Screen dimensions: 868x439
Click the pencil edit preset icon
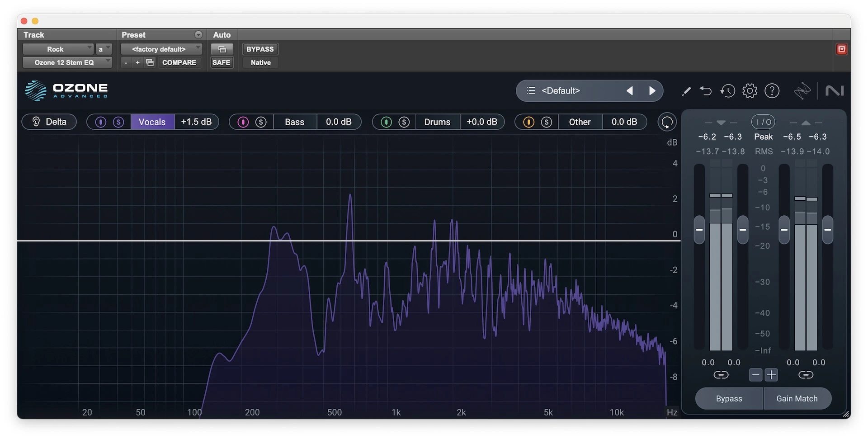tap(686, 91)
